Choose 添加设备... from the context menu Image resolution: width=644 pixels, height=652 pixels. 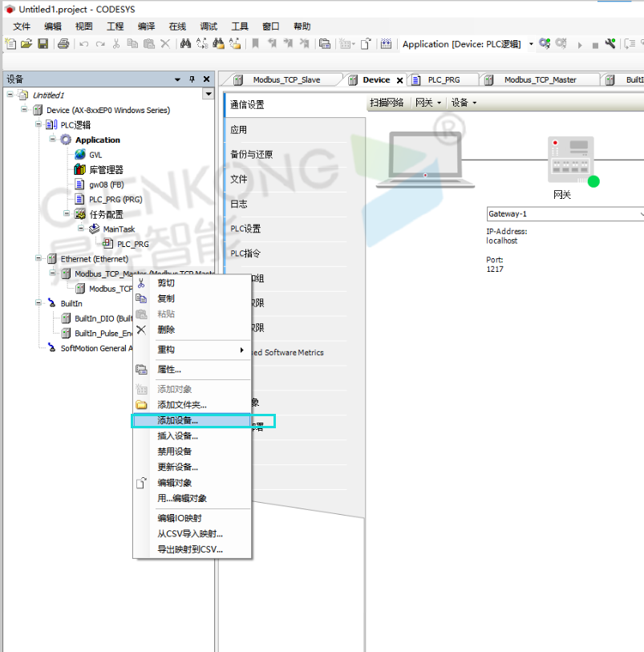178,420
